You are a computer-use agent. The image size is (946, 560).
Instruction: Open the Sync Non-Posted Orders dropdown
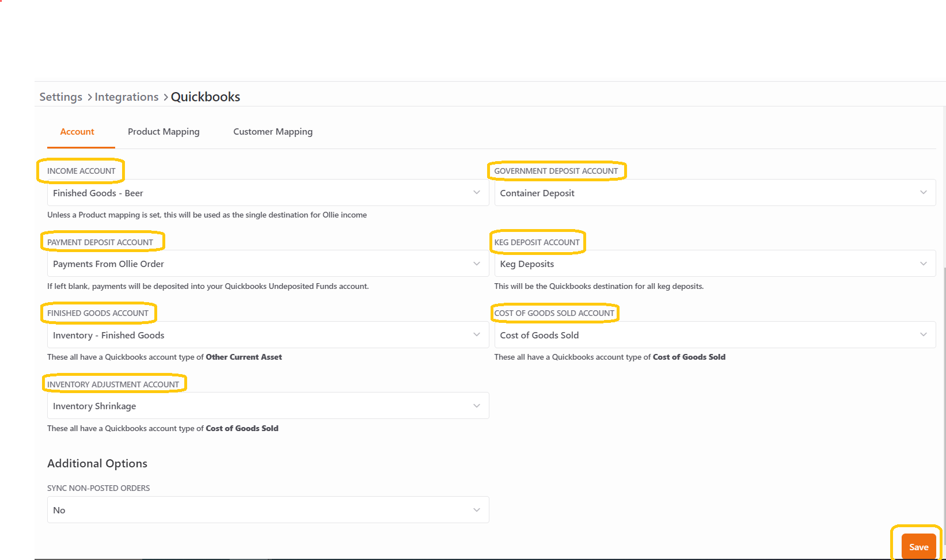[268, 510]
